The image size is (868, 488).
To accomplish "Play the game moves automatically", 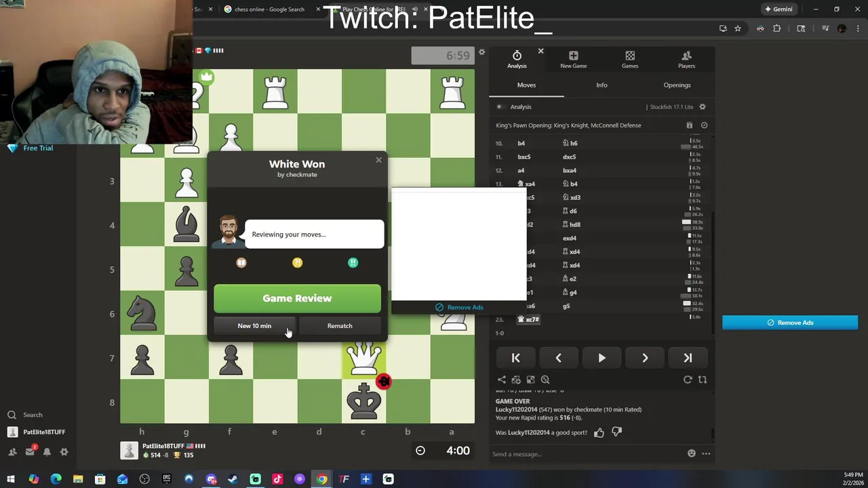I will pos(601,358).
